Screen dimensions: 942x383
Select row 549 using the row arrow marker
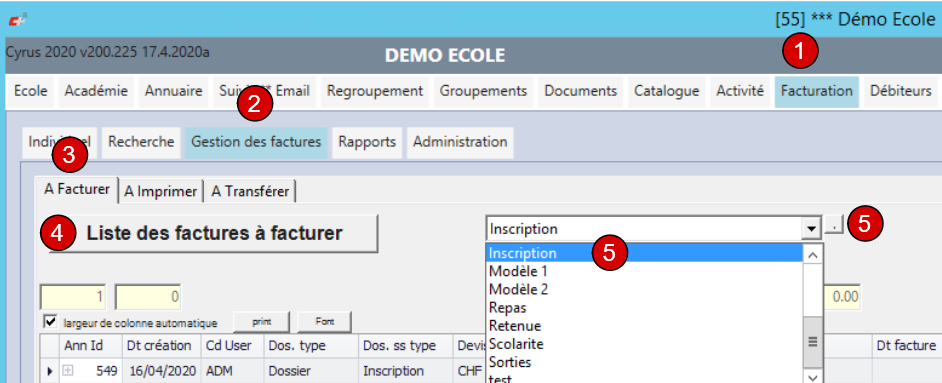pyautogui.click(x=50, y=372)
